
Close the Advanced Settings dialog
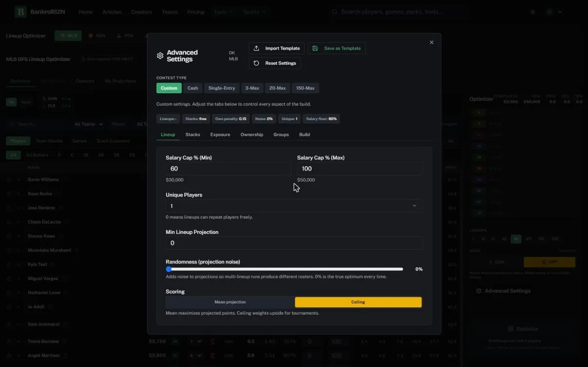coord(432,42)
